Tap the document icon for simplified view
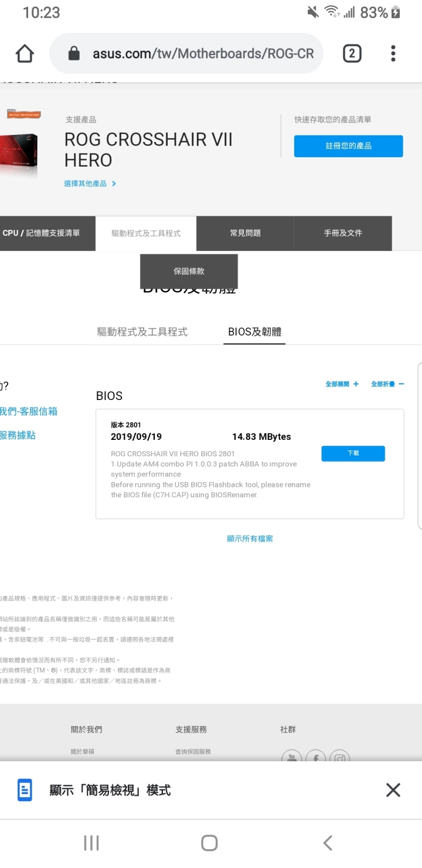This screenshot has height=868, width=422. pos(25,791)
